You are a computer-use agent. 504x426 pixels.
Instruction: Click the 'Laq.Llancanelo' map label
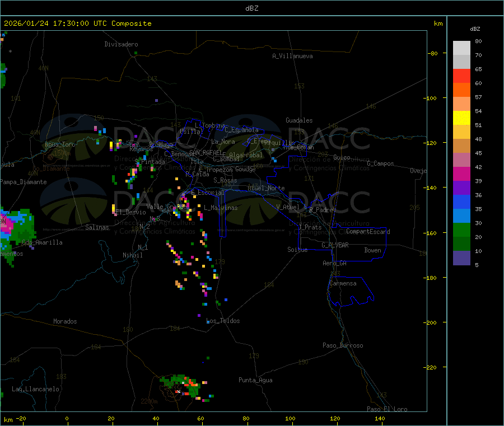pyautogui.click(x=35, y=389)
